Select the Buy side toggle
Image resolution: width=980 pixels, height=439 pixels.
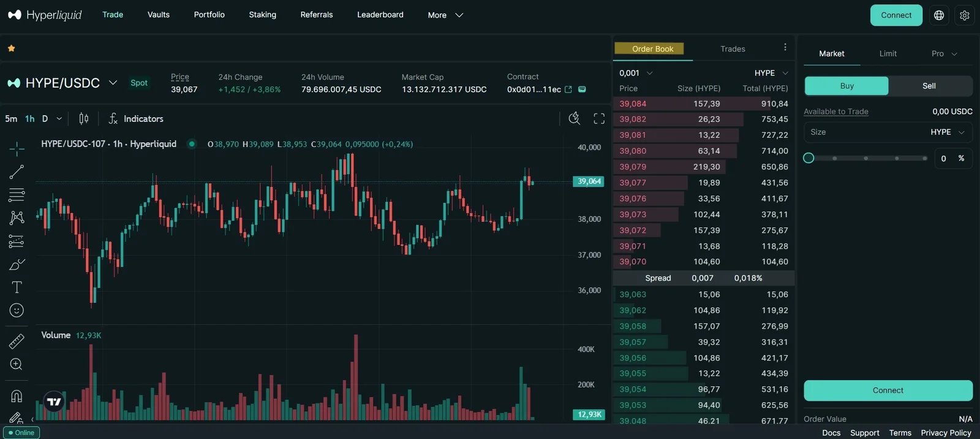click(846, 86)
